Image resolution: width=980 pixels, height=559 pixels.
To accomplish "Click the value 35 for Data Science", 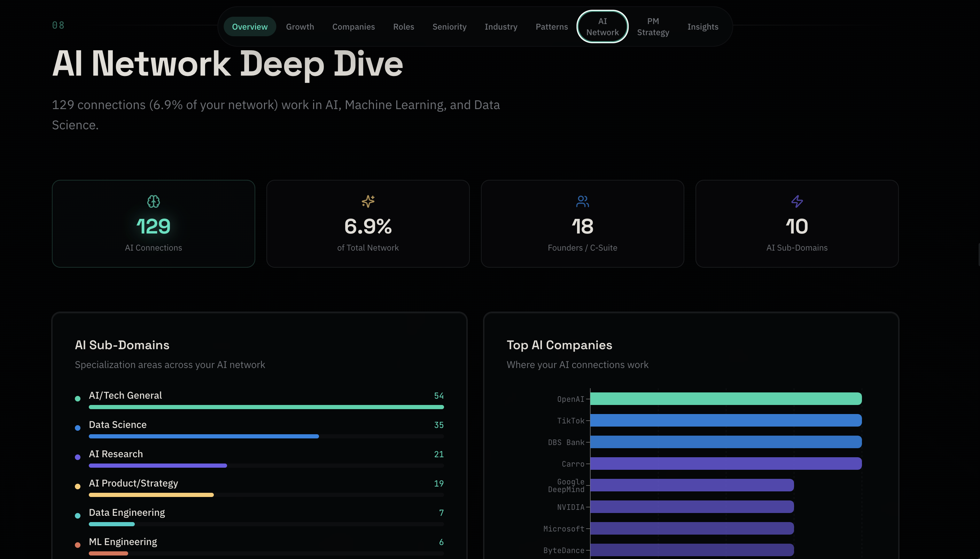I will tap(439, 424).
